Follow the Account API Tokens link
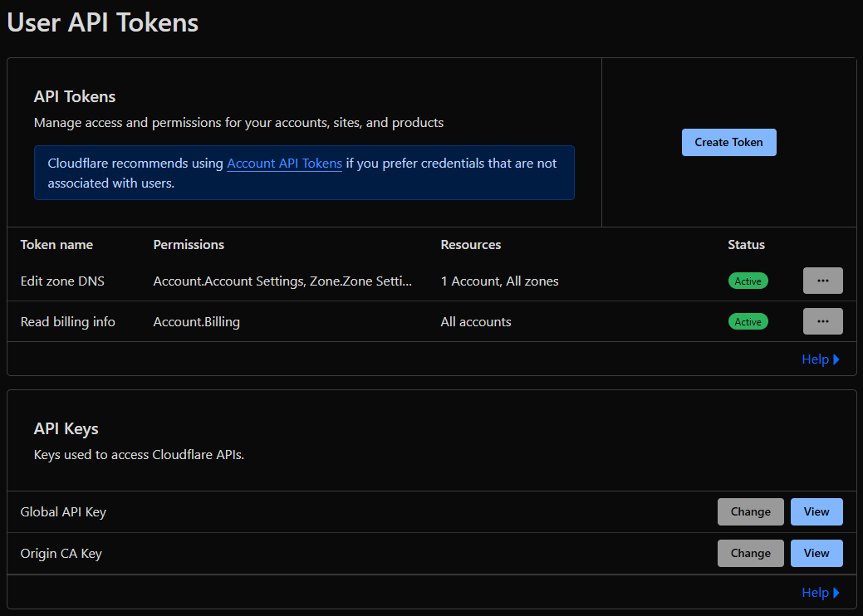This screenshot has height=616, width=863. tap(285, 164)
